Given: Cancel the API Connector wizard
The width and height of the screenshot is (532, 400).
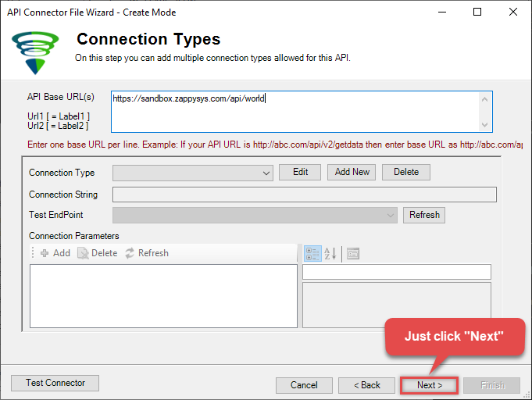Looking at the screenshot, I should pos(304,385).
